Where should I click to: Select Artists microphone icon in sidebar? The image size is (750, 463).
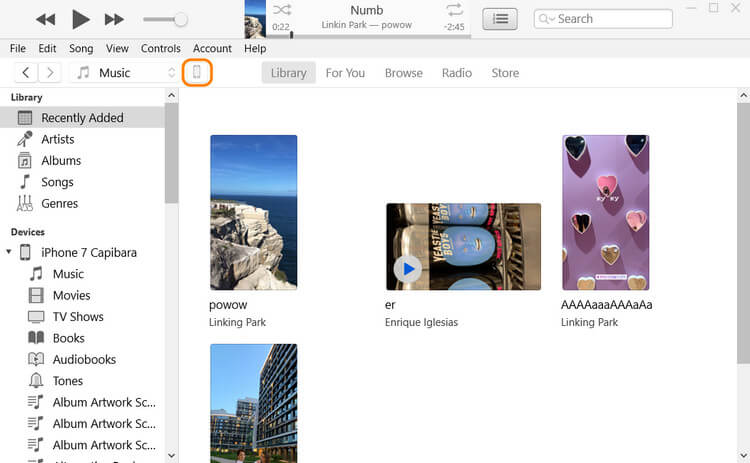click(25, 139)
